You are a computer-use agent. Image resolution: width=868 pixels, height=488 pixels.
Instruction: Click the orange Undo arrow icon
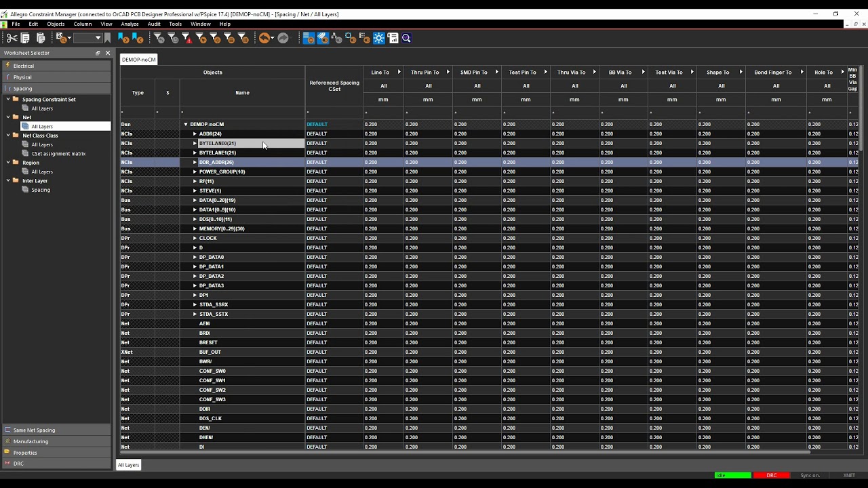click(x=264, y=38)
